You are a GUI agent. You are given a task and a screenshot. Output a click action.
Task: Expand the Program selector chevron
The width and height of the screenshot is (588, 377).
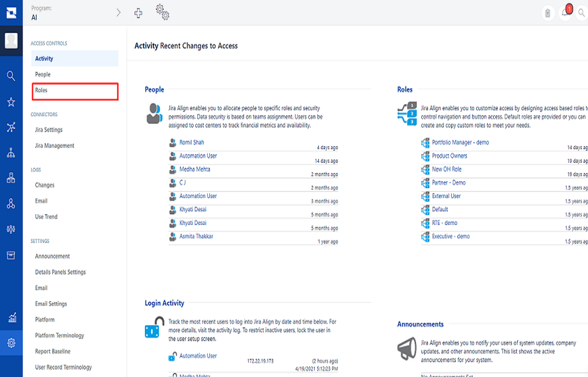pos(118,13)
